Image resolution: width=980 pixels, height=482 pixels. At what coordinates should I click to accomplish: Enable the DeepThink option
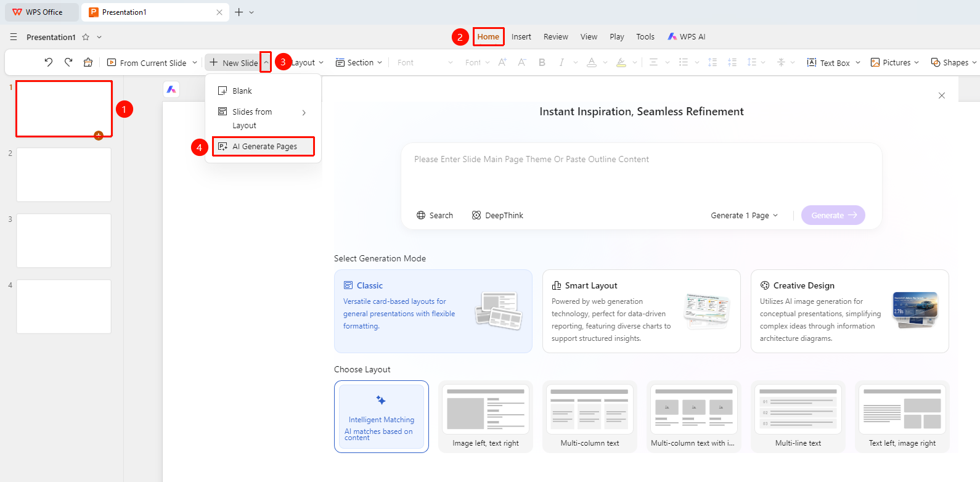[497, 215]
